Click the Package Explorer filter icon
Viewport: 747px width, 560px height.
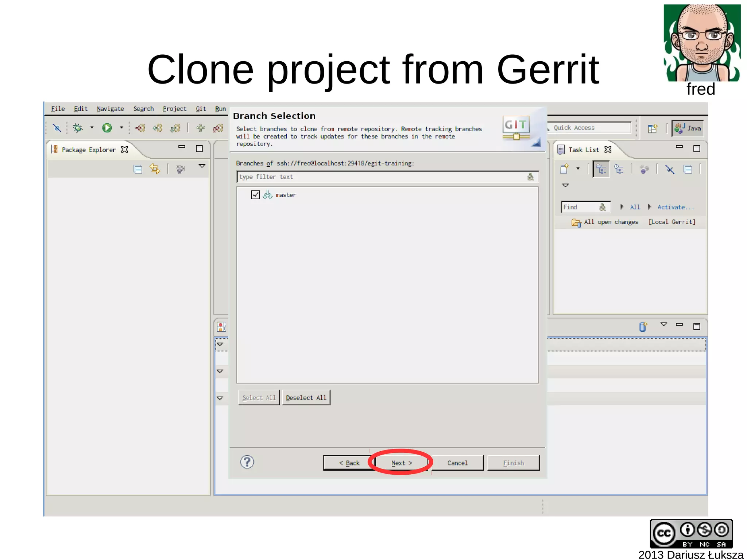click(181, 169)
